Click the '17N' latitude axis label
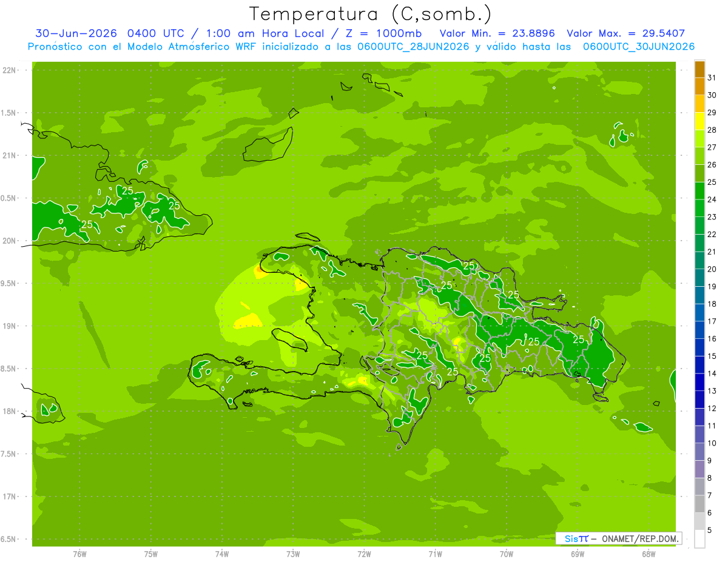The height and width of the screenshot is (562, 728). pos(9,497)
